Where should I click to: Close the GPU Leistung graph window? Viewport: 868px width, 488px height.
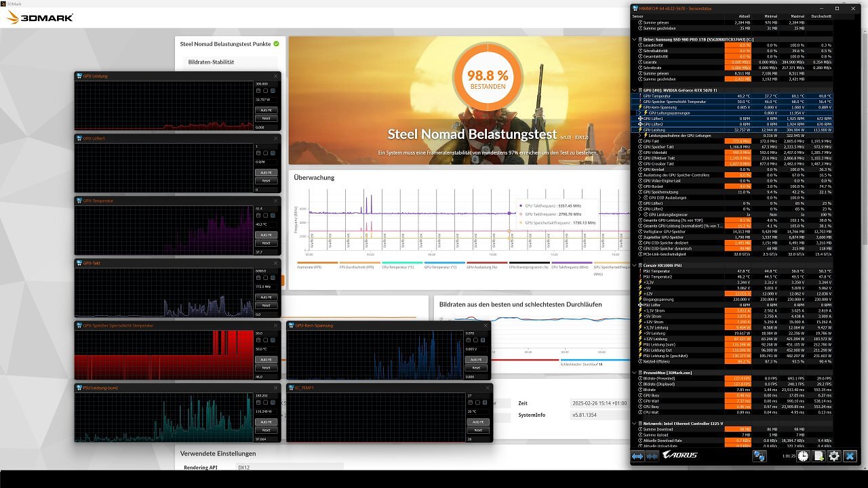(x=275, y=76)
